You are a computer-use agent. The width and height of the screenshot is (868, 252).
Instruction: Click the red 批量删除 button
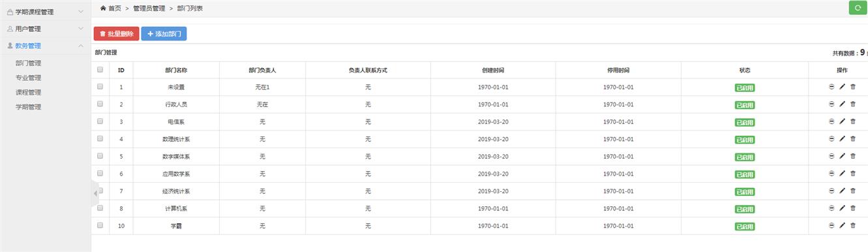pos(117,34)
